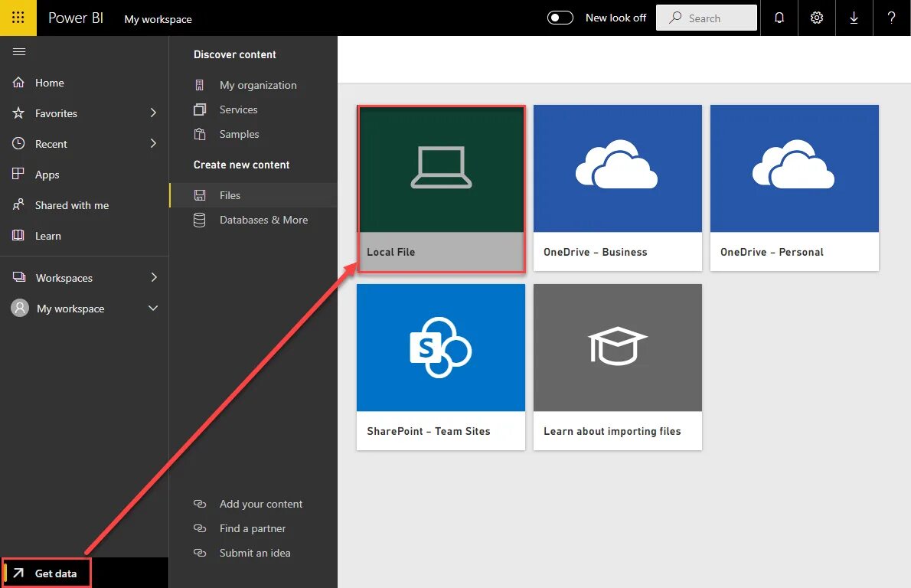The width and height of the screenshot is (911, 588).
Task: Choose the OneDrive - Personal tile
Action: [794, 188]
